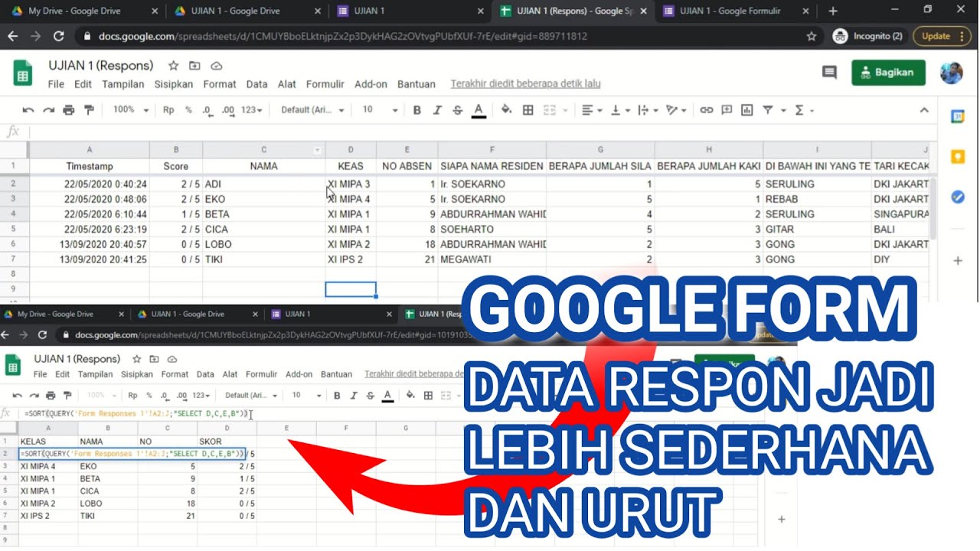
Task: Open column C header dropdown arrow
Action: pos(318,150)
